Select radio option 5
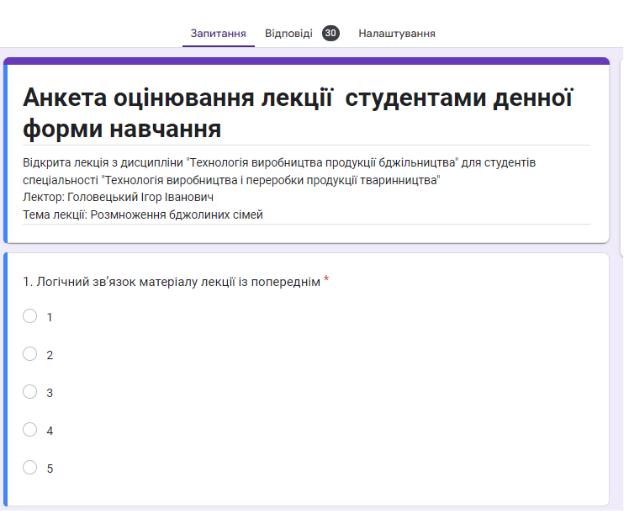 tap(30, 467)
